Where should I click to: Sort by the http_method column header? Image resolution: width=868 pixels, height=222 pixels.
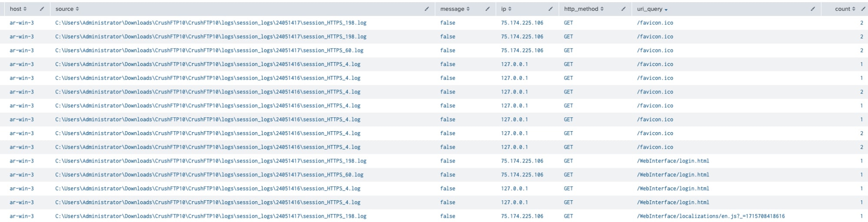point(584,9)
